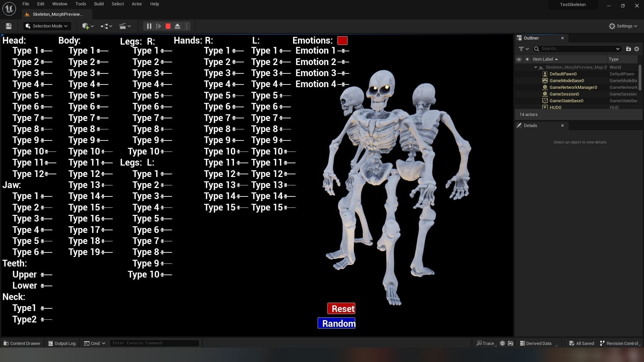Stop the play session
The image size is (644, 362).
coord(168,26)
